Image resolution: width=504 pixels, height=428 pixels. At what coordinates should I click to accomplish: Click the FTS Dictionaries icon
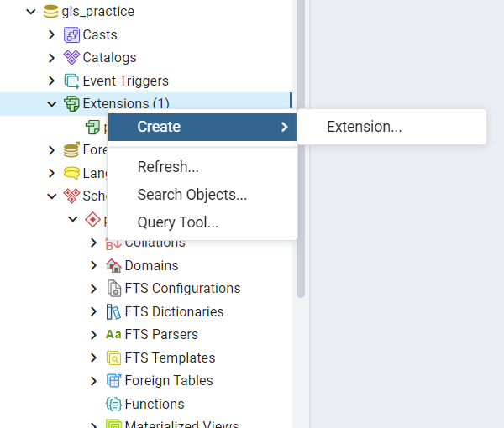pos(114,311)
